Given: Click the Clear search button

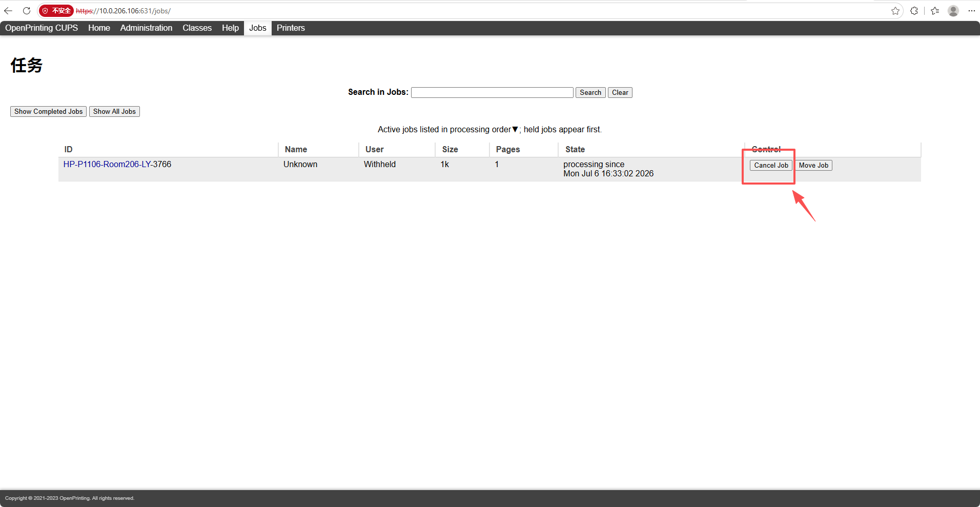Looking at the screenshot, I should pos(620,92).
